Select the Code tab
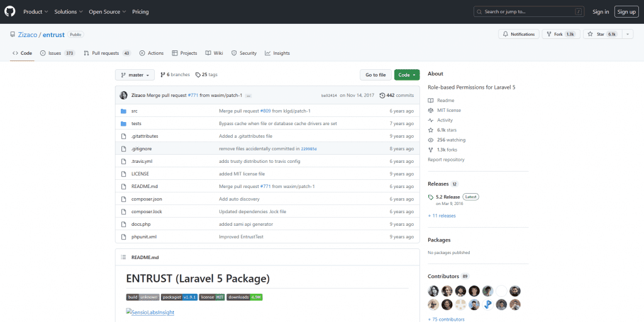Image resolution: width=644 pixels, height=322 pixels. point(22,53)
